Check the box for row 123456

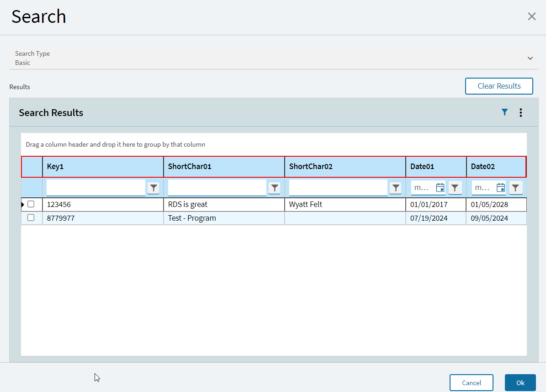[31, 204]
